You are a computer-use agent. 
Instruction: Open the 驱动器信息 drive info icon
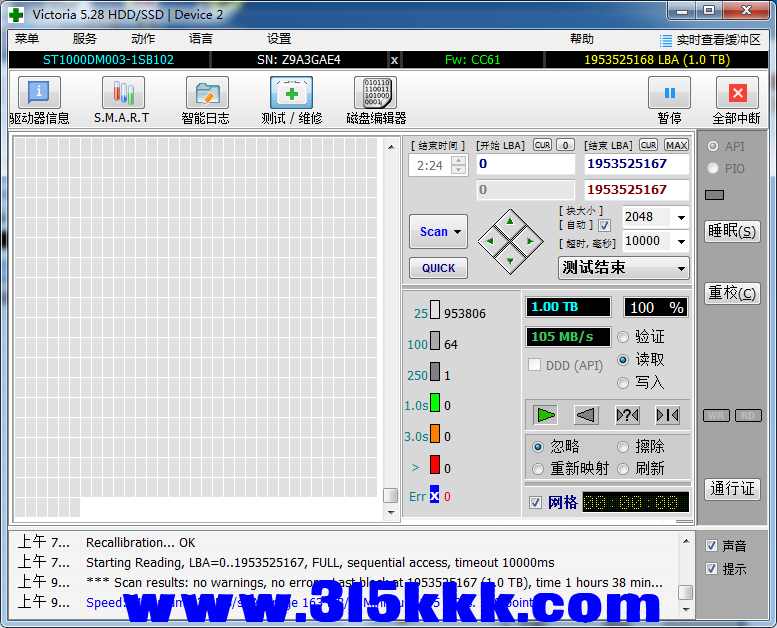click(39, 94)
